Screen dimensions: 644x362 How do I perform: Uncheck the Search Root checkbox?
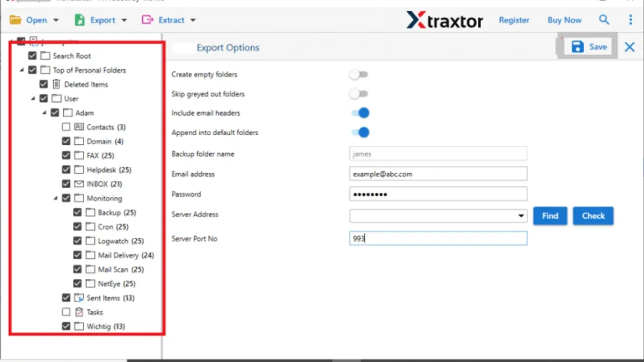point(33,56)
